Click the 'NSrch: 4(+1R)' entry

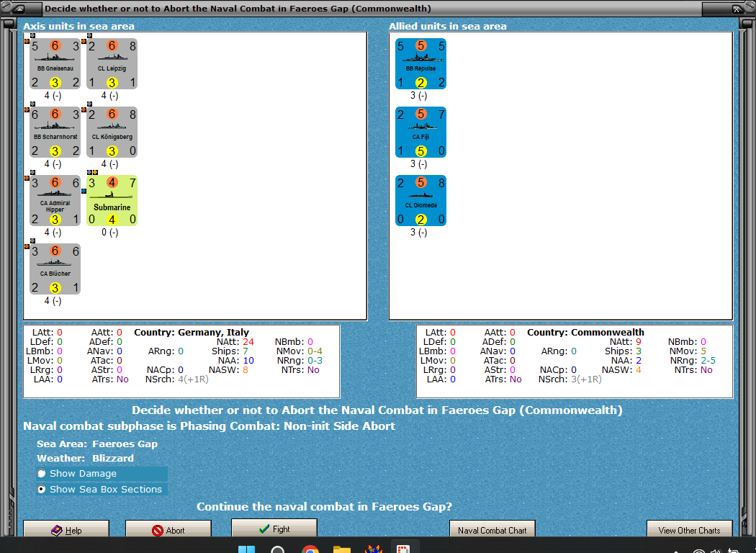click(177, 379)
